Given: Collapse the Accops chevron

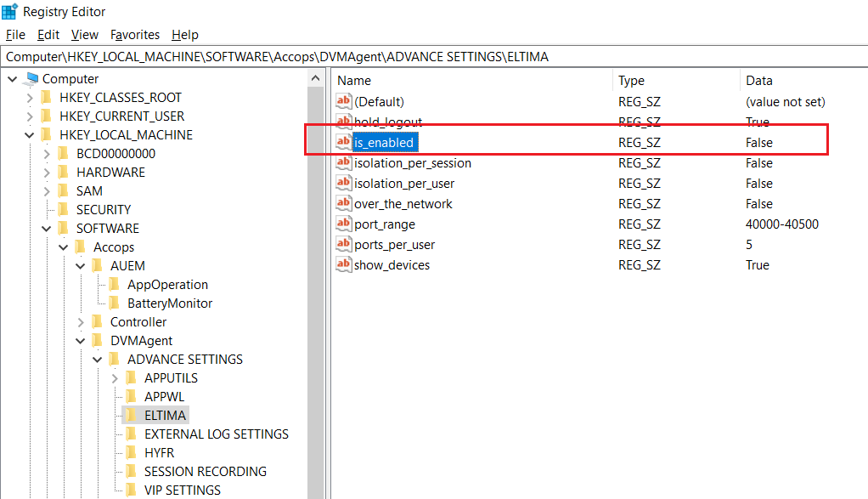Looking at the screenshot, I should [64, 247].
